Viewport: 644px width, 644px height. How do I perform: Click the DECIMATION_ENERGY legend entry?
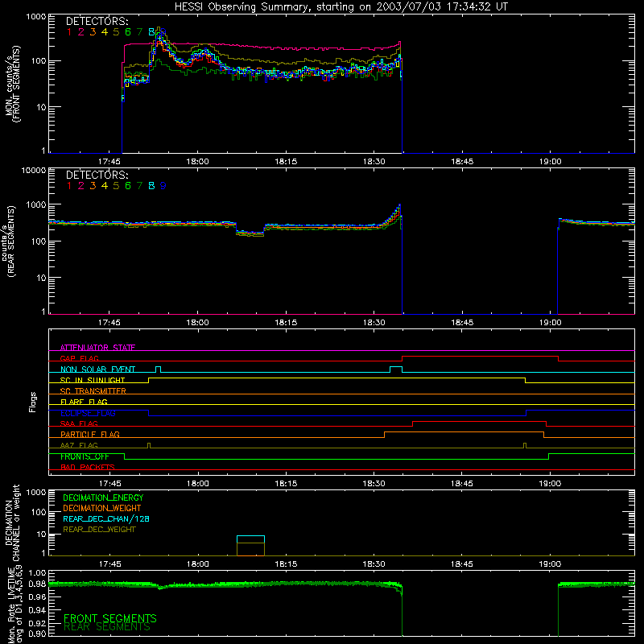[x=103, y=497]
